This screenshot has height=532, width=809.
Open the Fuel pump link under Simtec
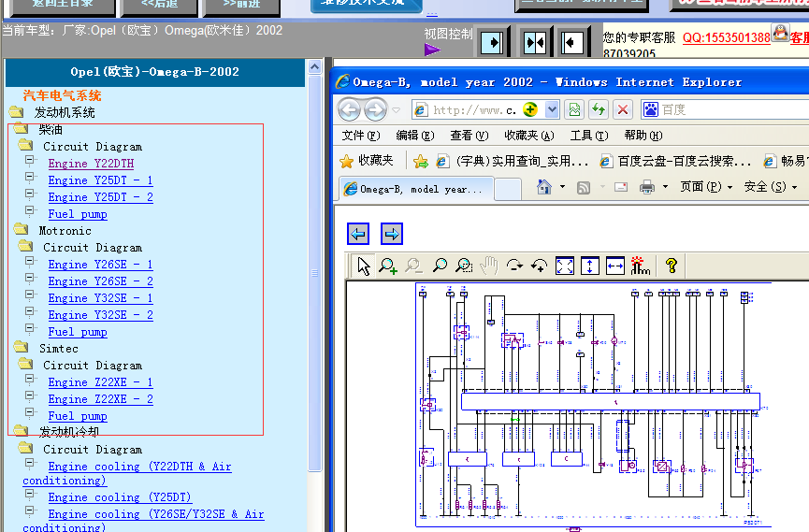point(78,416)
